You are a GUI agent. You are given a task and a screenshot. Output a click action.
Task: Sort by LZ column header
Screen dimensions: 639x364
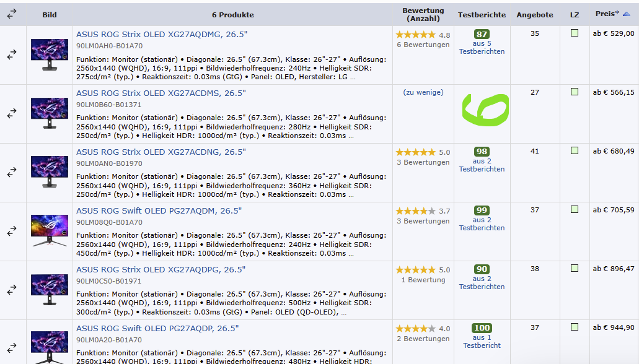[575, 15]
